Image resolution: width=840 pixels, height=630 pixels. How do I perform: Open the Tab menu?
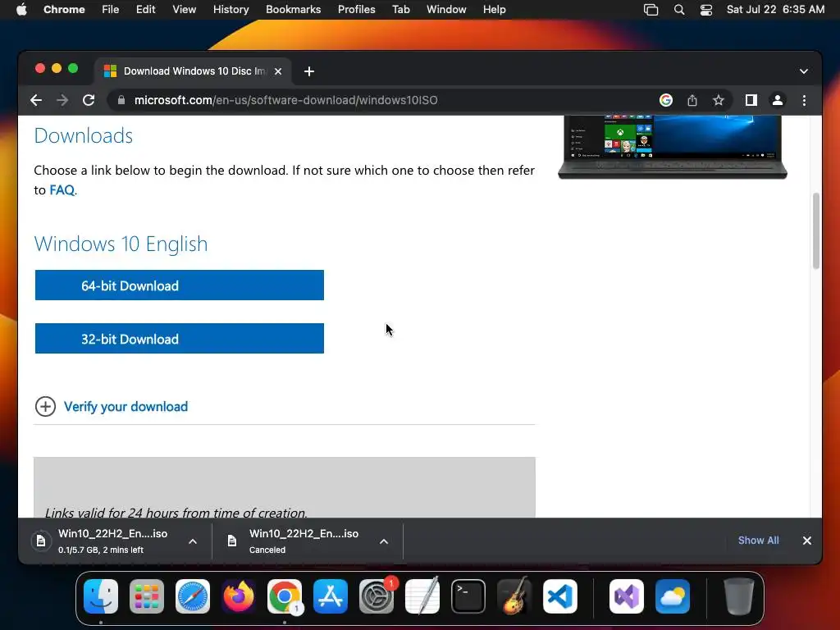[x=400, y=10]
